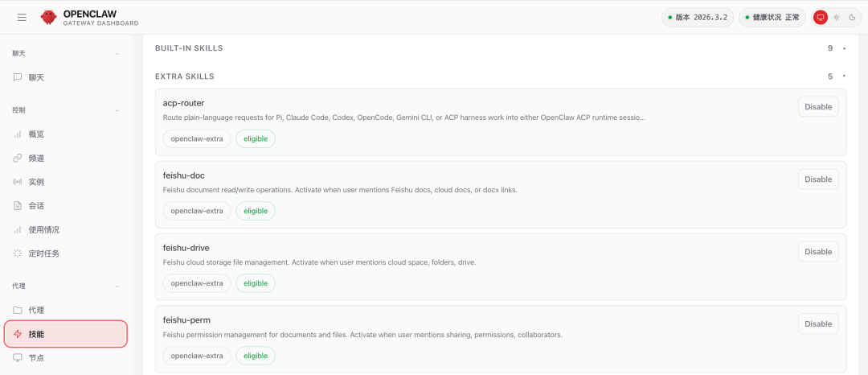Viewport: 868px width, 375px height.
Task: Switch to system theme monitor icon
Action: click(x=821, y=17)
